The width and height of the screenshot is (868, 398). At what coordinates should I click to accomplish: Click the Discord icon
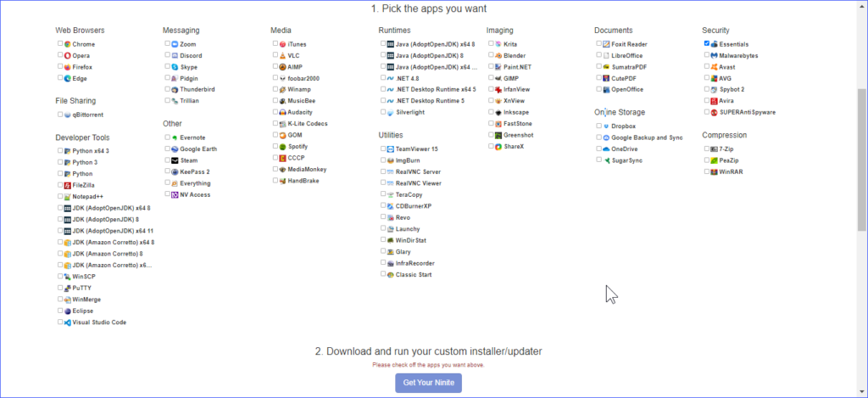pos(175,55)
